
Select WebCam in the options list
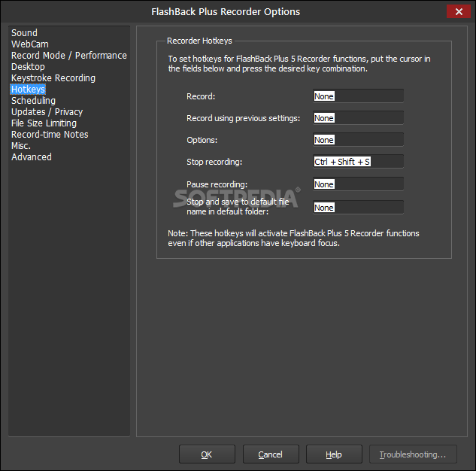point(30,44)
